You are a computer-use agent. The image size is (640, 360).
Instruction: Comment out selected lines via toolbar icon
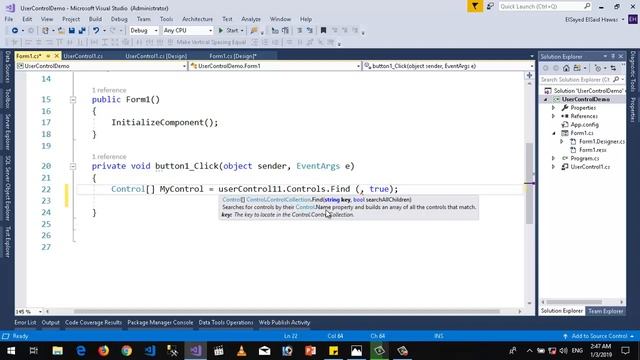(300, 30)
